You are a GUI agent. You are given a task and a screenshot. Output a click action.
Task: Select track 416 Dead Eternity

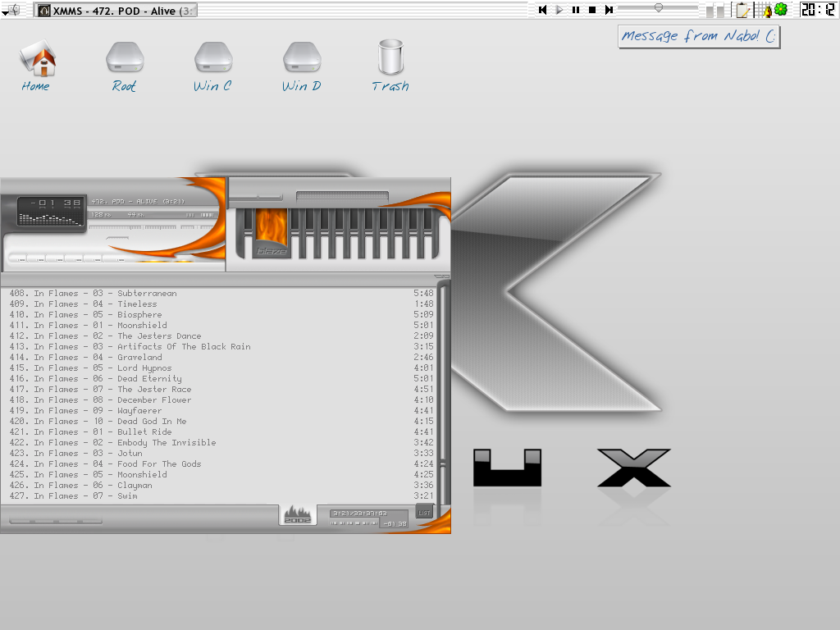(x=221, y=379)
